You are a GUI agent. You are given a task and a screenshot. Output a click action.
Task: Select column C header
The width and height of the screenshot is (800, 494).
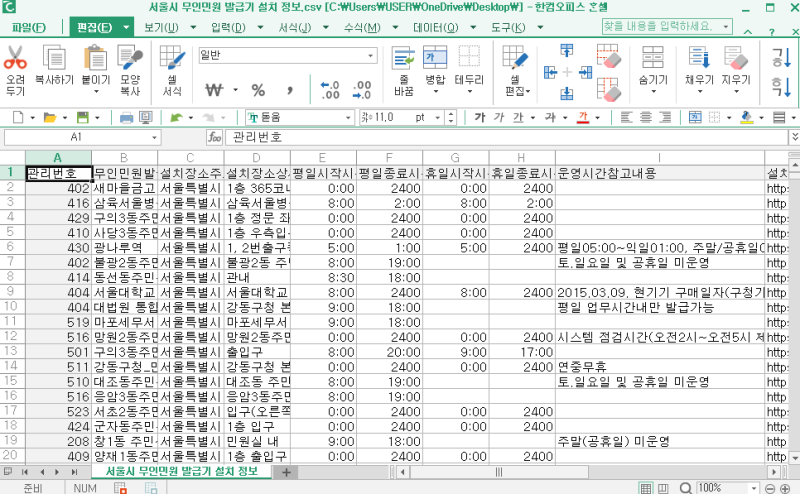[190, 158]
